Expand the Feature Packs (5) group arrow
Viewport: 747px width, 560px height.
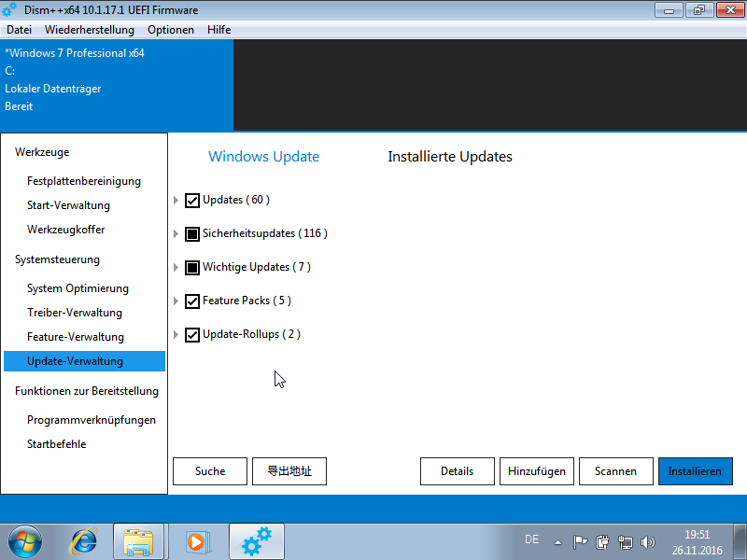coord(176,301)
